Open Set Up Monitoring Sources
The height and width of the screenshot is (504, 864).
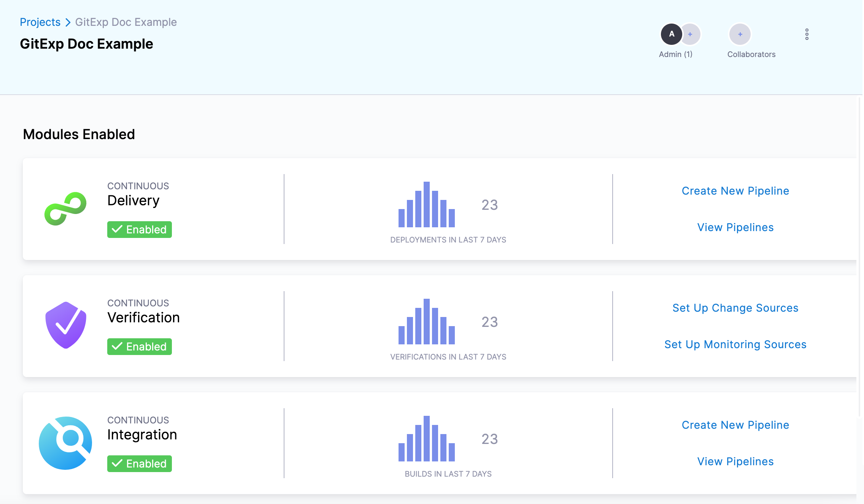point(735,344)
